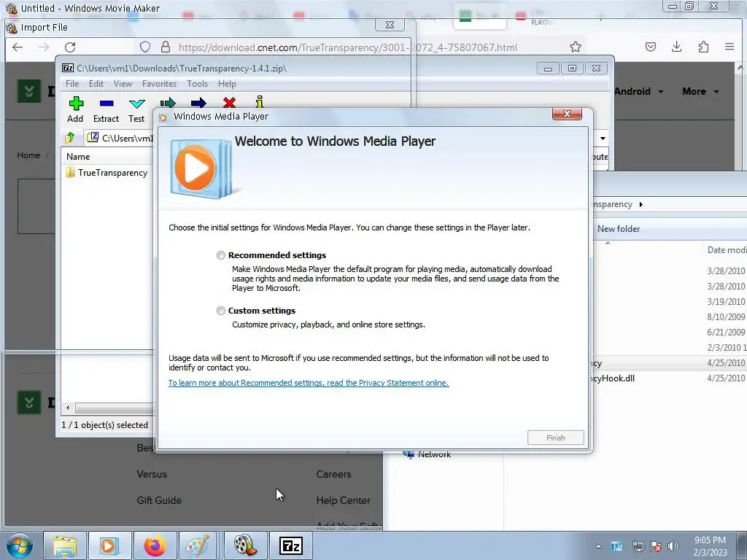Open the Firefox taskbar icon
Screen dimensions: 747x560
click(x=155, y=545)
